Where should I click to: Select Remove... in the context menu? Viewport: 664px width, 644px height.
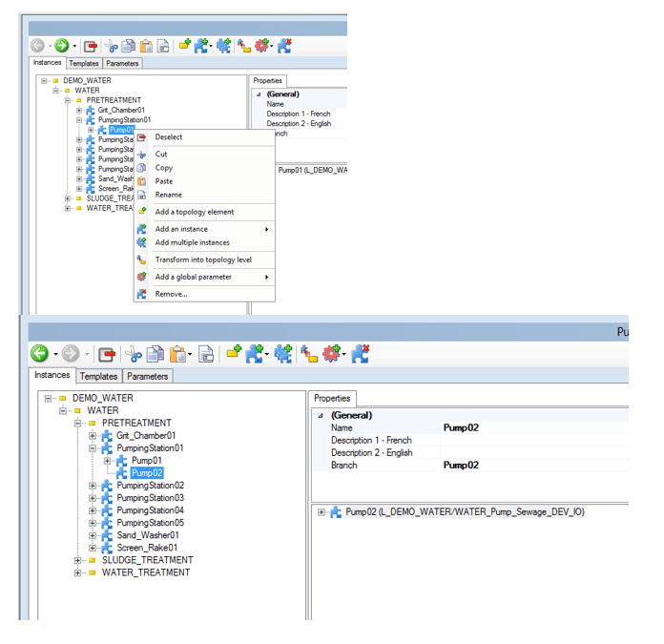coord(171,294)
